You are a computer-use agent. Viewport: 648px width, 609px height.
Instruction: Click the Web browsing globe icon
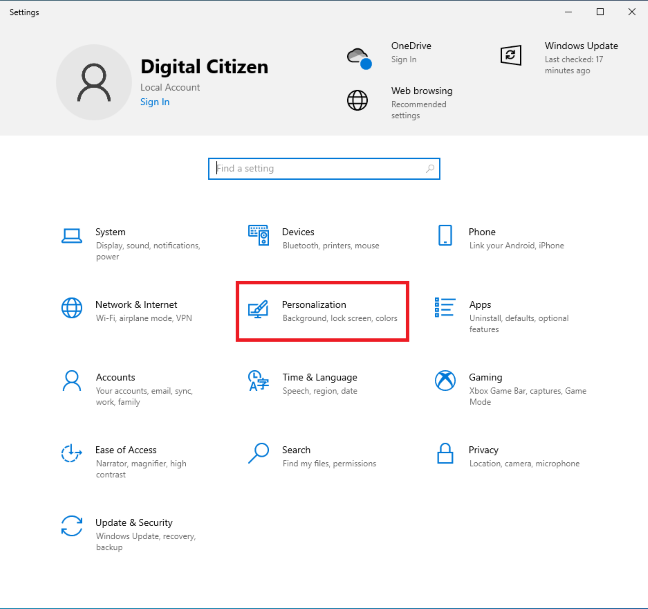[357, 100]
